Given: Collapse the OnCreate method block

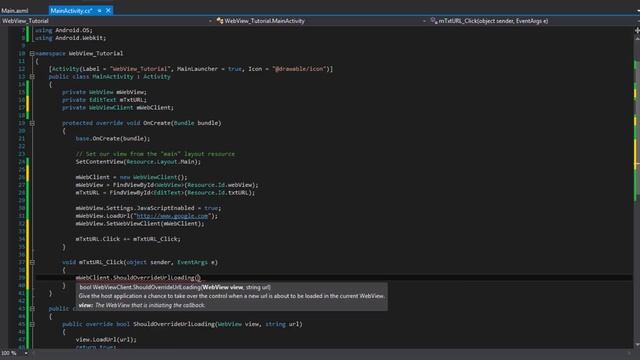Looking at the screenshot, I should [32, 123].
